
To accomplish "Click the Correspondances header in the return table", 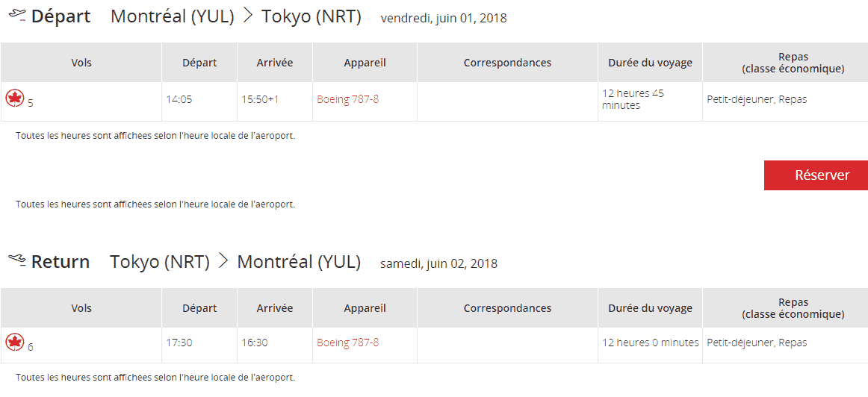I will click(507, 308).
